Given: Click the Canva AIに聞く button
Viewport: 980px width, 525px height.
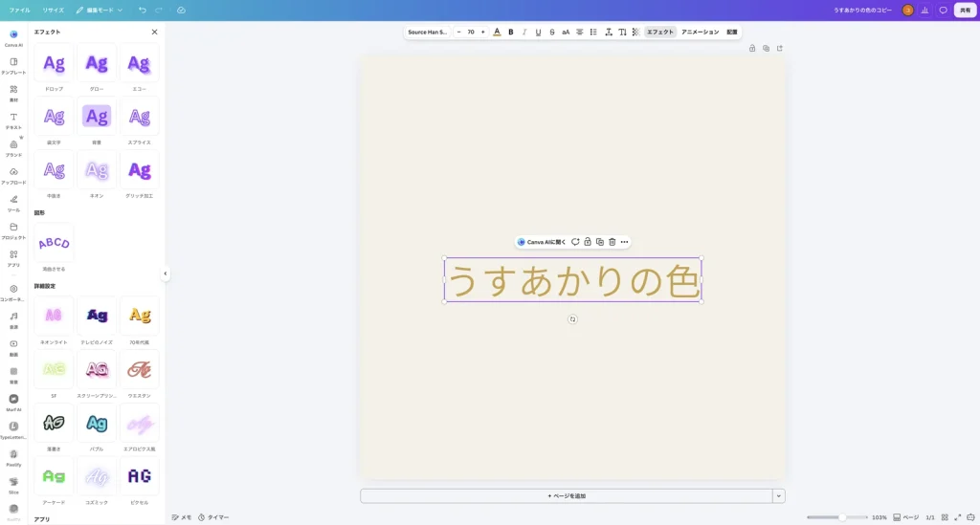Looking at the screenshot, I should [542, 242].
